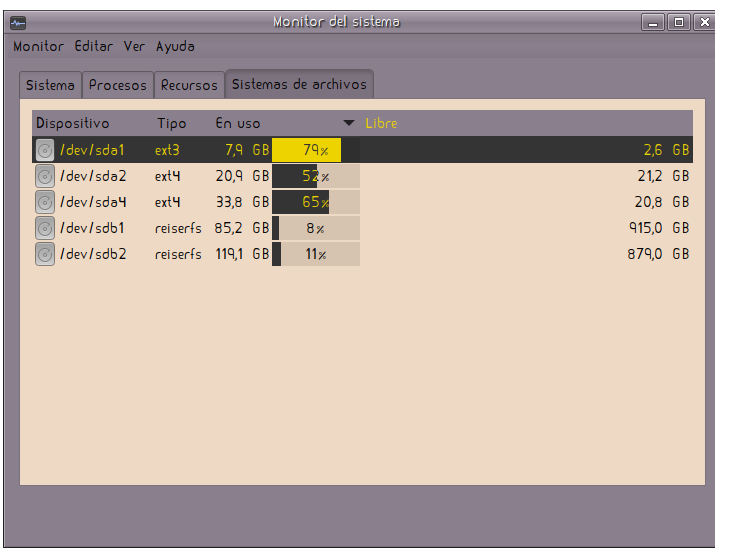This screenshot has width=732, height=558.
Task: Click the disk icon for /dev/sda2
Action: (x=45, y=177)
